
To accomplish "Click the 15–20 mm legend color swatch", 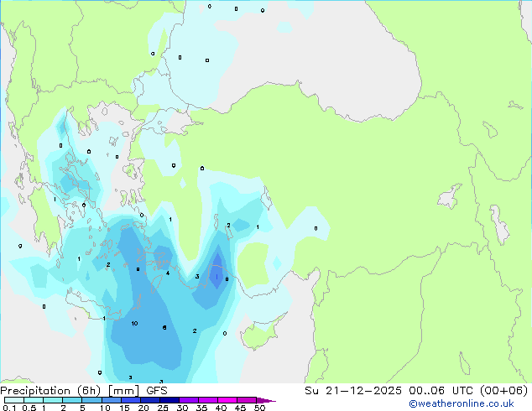I will [130, 400].
